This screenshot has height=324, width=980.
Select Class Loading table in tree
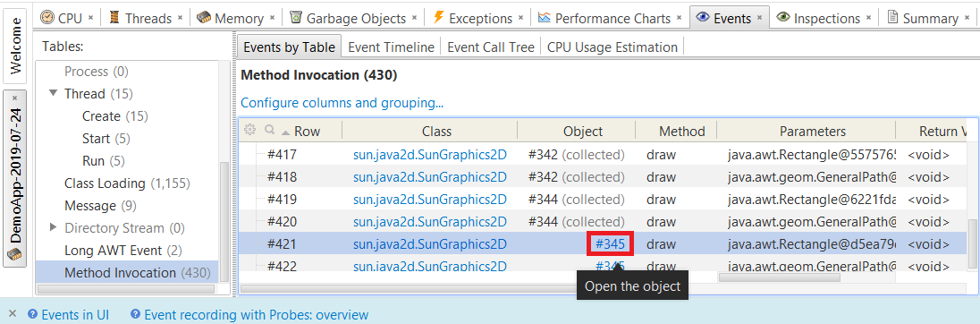[x=127, y=183]
